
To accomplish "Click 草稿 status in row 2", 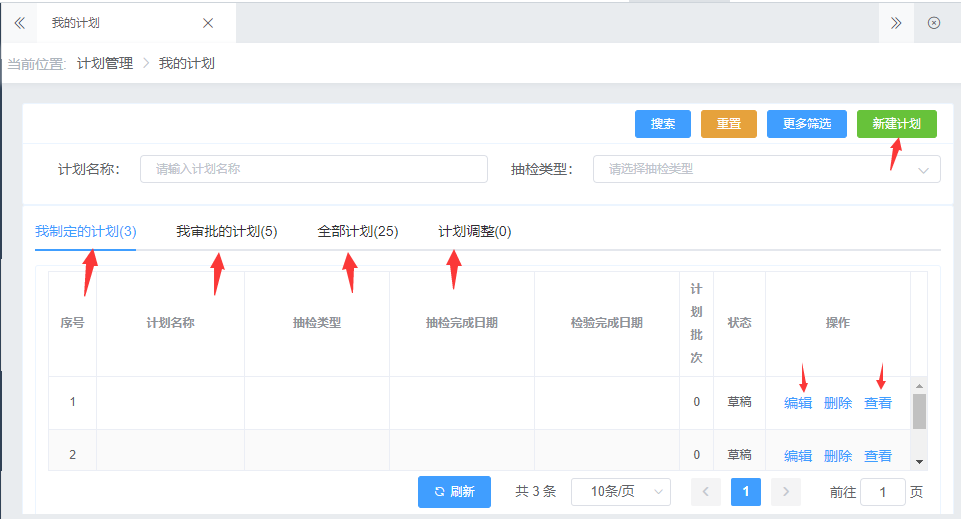I will click(739, 455).
